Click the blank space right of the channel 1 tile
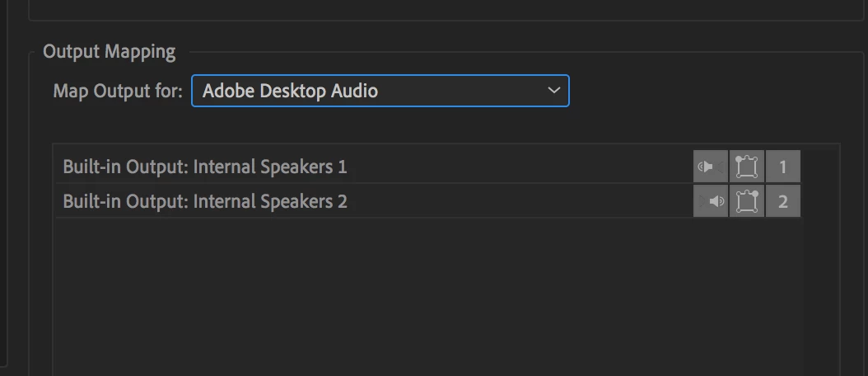This screenshot has width=868, height=376. pos(820,167)
